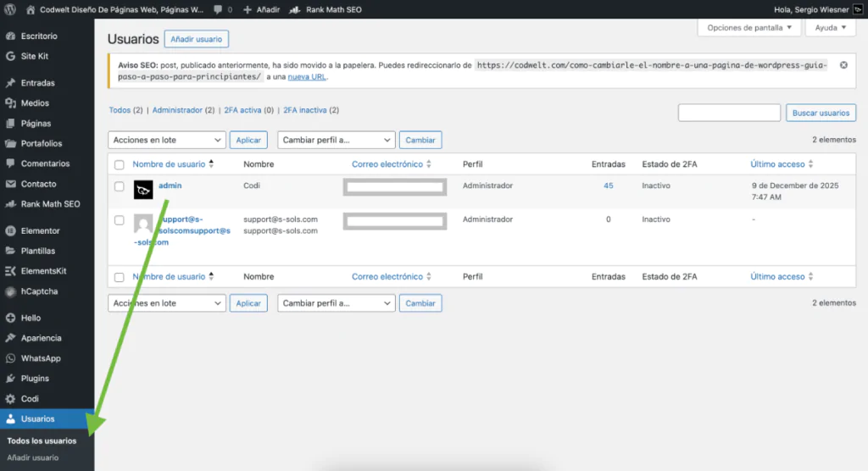This screenshot has height=471, width=868.
Task: Click the Páginas icon in sidebar
Action: pos(10,124)
